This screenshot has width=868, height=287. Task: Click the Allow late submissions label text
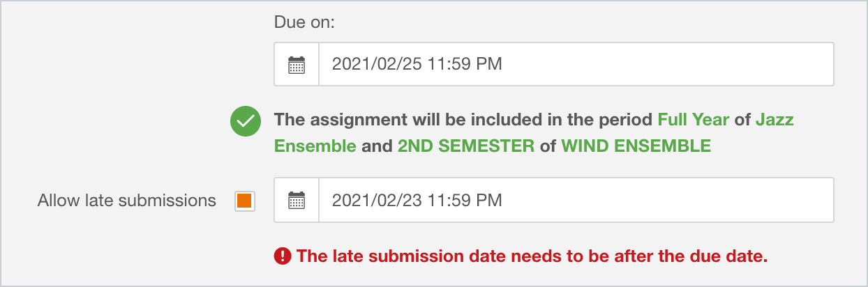pos(127,201)
